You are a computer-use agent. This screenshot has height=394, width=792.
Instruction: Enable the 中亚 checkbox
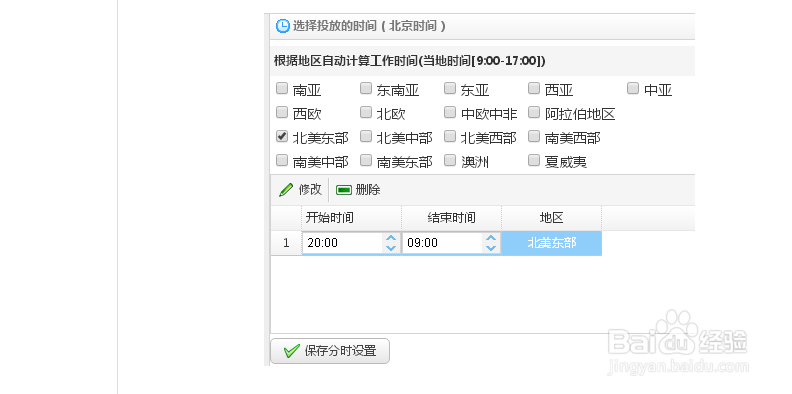632,88
